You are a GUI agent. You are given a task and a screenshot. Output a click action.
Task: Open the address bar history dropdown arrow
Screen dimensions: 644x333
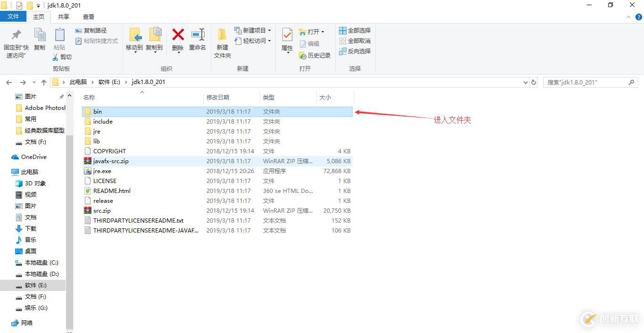pos(526,82)
